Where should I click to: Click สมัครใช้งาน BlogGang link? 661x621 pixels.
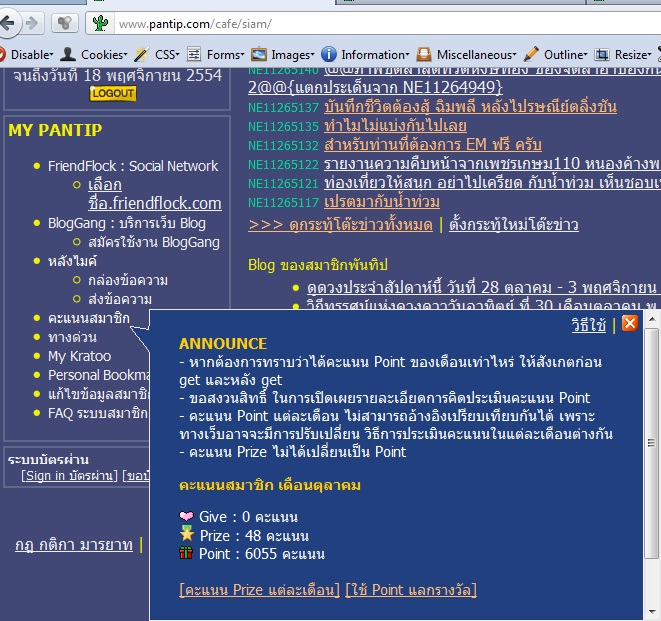click(154, 242)
